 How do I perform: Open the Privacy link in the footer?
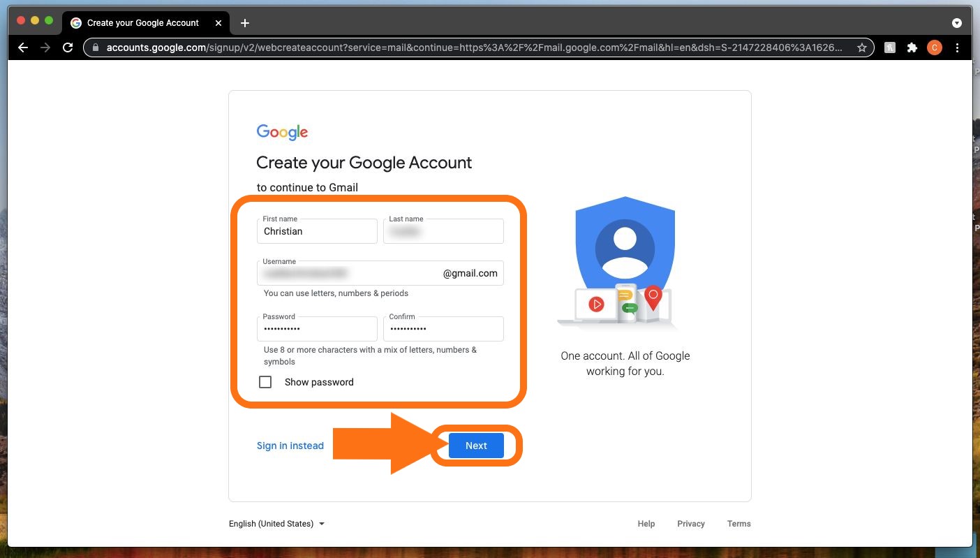[691, 524]
